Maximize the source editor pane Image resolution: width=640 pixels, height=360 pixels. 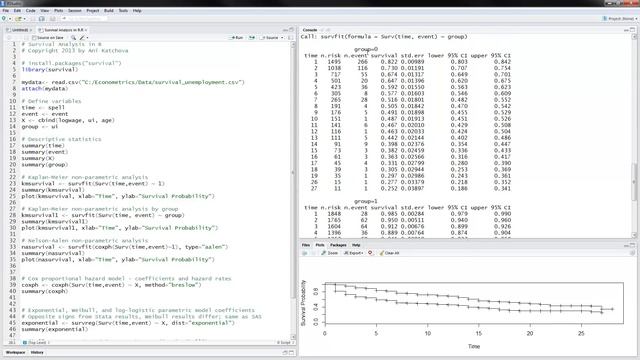click(291, 29)
